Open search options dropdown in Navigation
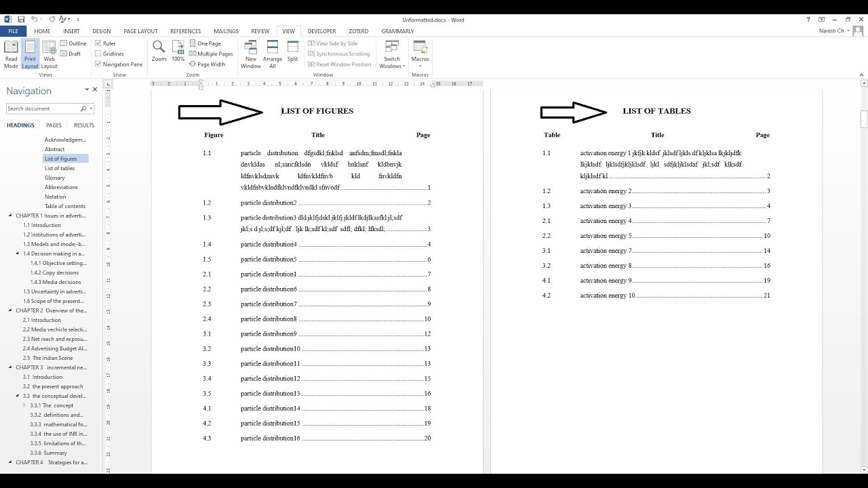Viewport: 868px width, 488px height. pos(91,108)
